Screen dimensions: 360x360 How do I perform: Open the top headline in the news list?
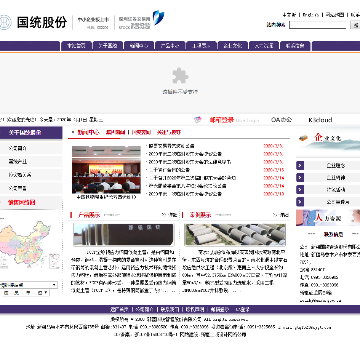[171, 146]
